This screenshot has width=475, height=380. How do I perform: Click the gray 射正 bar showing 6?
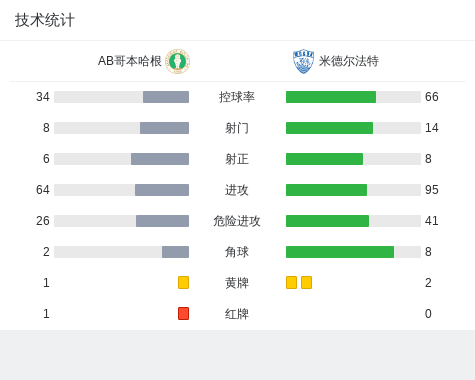pyautogui.click(x=160, y=159)
